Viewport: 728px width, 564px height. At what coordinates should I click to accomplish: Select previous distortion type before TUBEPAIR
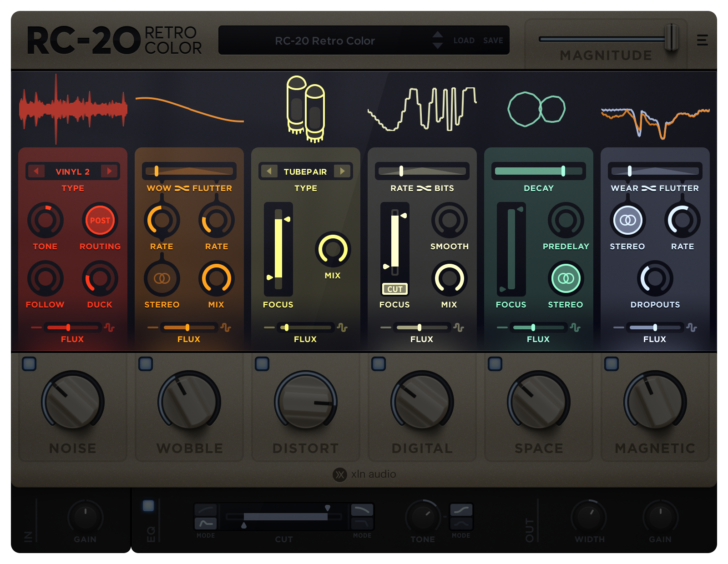269,171
